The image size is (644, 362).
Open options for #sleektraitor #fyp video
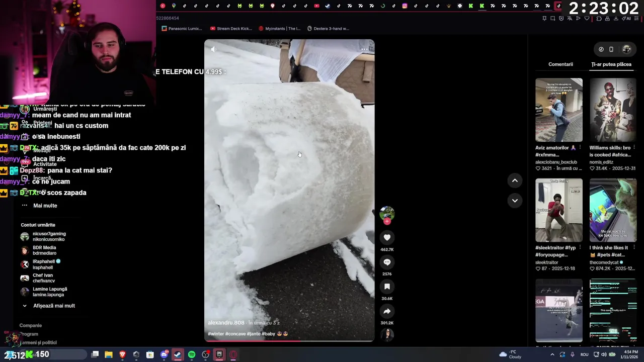point(580,248)
